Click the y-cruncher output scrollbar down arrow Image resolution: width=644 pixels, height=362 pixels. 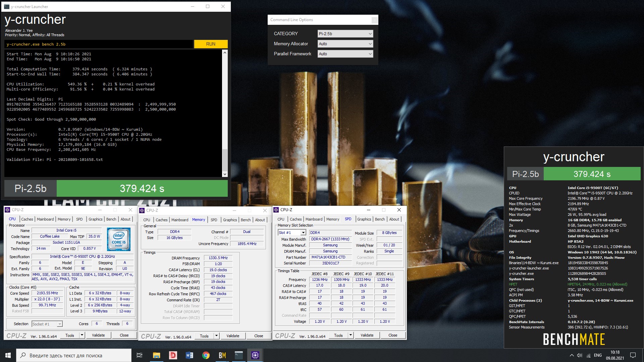(225, 174)
